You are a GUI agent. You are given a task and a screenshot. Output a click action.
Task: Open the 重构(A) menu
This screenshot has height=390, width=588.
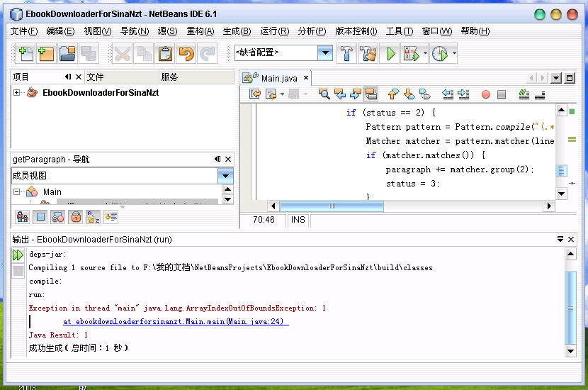point(200,31)
